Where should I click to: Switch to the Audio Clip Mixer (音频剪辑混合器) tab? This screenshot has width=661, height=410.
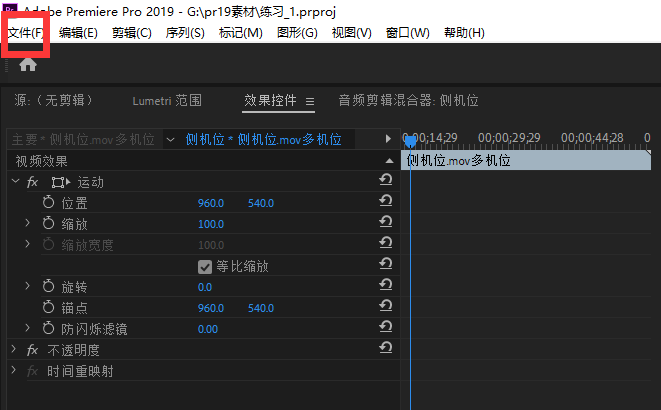click(408, 100)
